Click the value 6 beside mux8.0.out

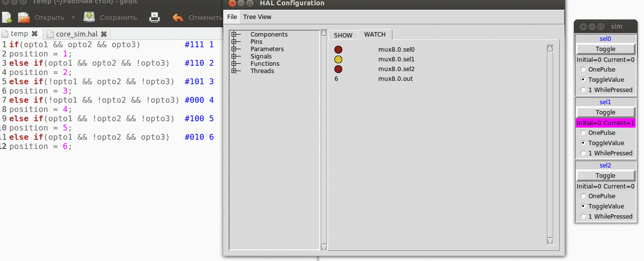336,79
